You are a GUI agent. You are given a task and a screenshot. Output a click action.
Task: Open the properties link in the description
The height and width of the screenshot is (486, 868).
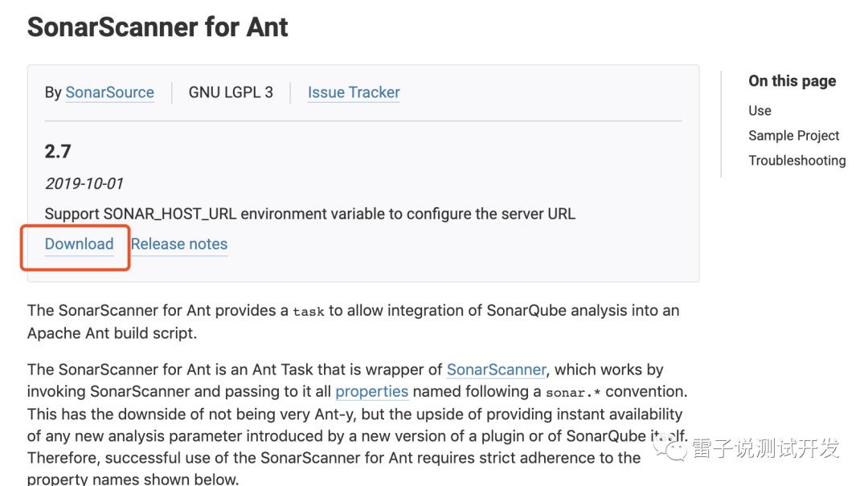pyautogui.click(x=371, y=392)
